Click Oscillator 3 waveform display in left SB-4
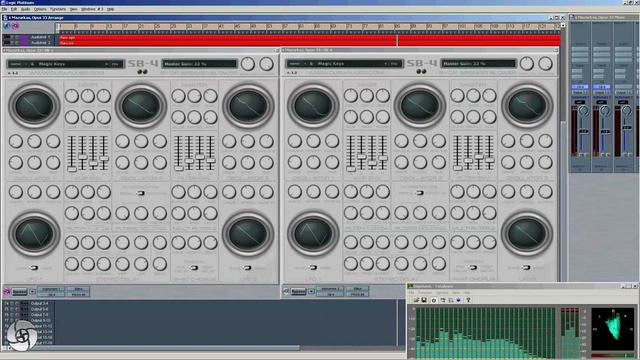This screenshot has width=640, height=360. click(x=248, y=106)
